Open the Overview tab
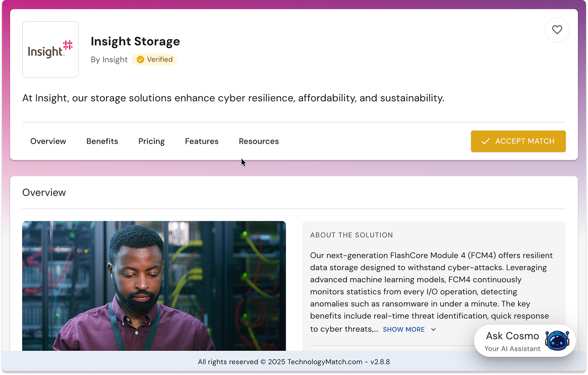The height and width of the screenshot is (375, 588). [x=48, y=141]
